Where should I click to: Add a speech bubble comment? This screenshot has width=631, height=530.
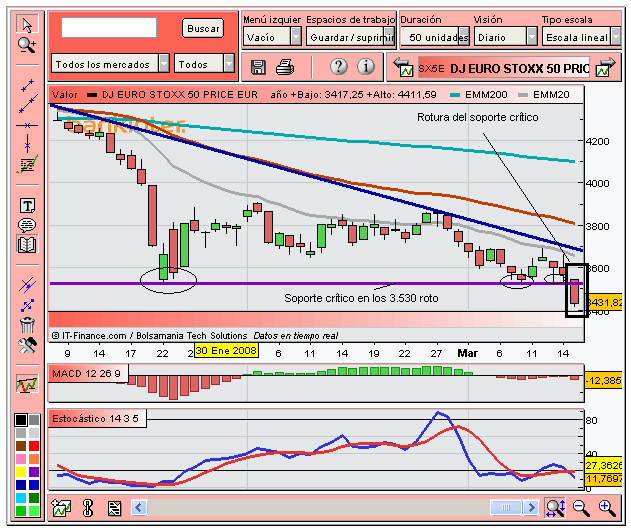[x=27, y=225]
